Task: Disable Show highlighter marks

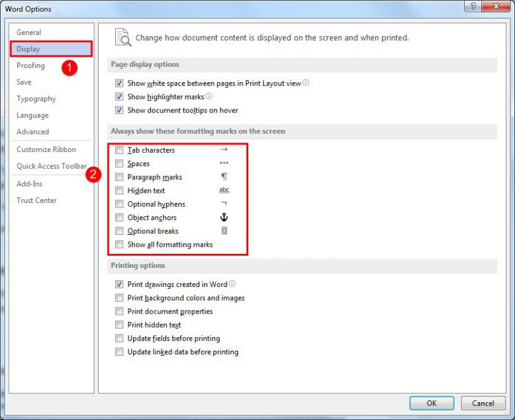Action: tap(119, 97)
